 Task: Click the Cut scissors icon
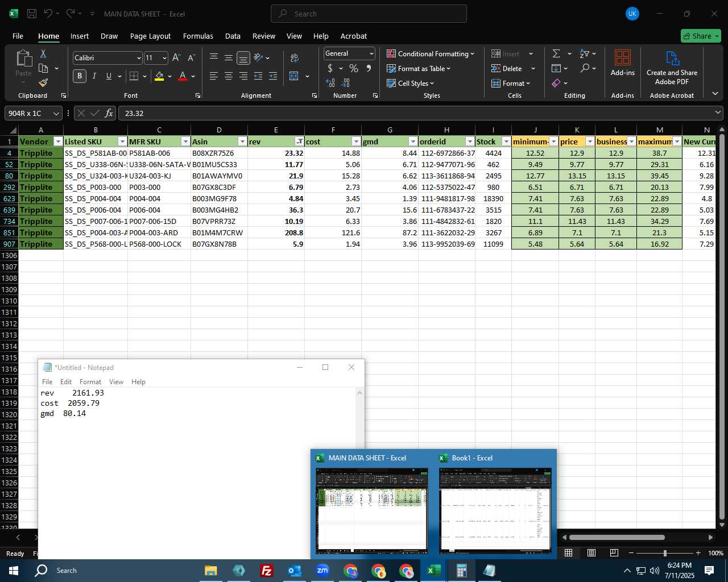[43, 53]
